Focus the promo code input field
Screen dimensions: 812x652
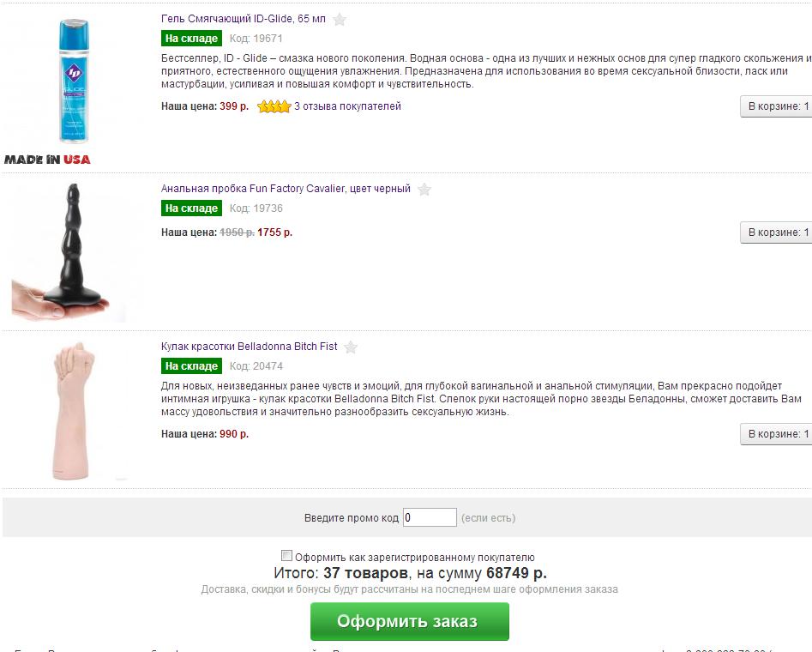[x=430, y=517]
